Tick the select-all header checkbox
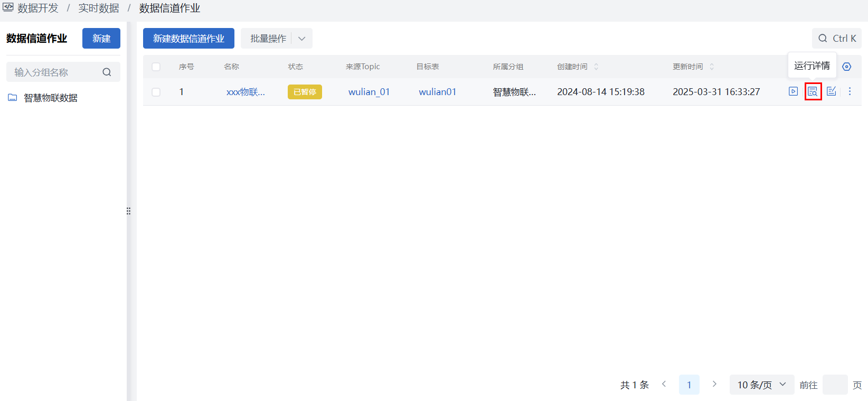Image resolution: width=868 pixels, height=401 pixels. coord(156,67)
